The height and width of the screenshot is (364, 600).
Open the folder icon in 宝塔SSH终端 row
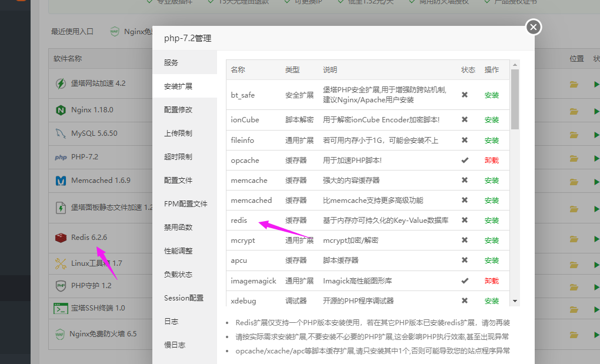click(x=574, y=309)
